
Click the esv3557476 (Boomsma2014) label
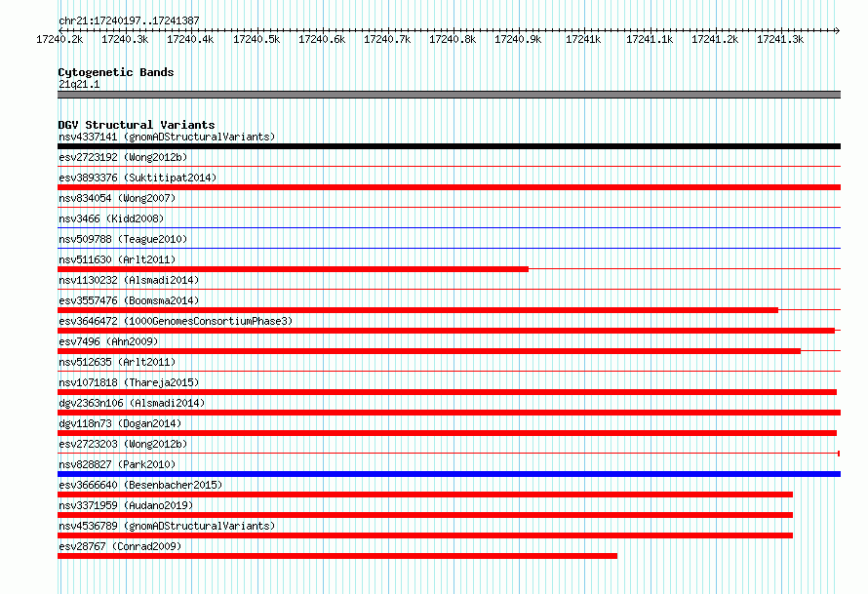click(129, 300)
